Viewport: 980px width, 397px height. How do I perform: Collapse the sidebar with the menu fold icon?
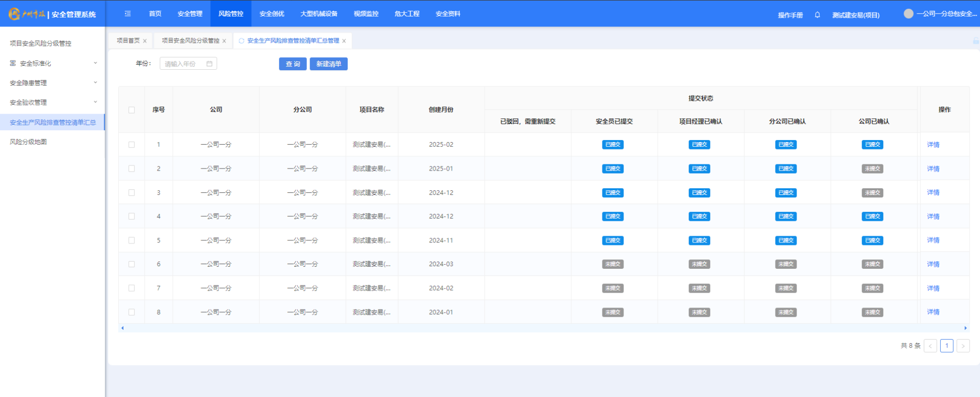coord(128,14)
